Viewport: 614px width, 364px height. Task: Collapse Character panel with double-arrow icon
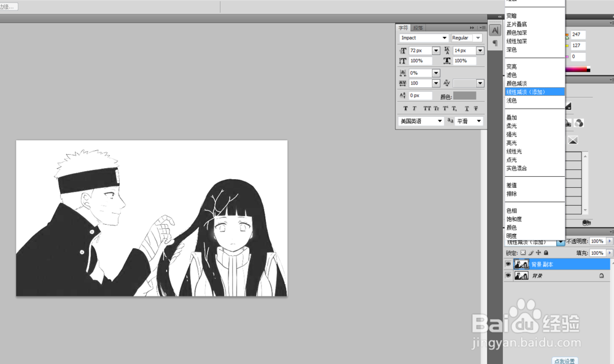coord(472,28)
